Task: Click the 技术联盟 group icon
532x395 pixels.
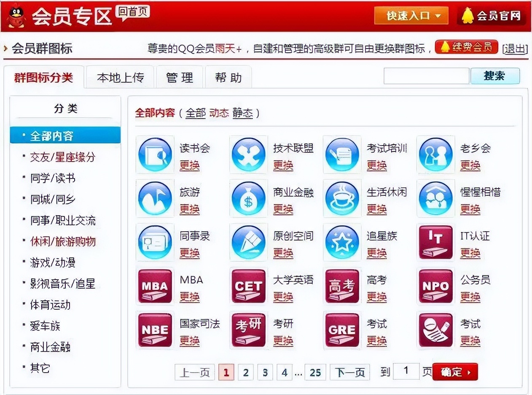Action: pos(248,154)
